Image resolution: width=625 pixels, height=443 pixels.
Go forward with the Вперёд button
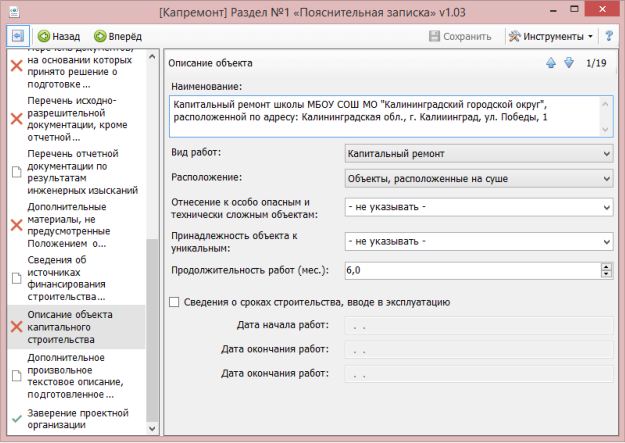(x=118, y=36)
